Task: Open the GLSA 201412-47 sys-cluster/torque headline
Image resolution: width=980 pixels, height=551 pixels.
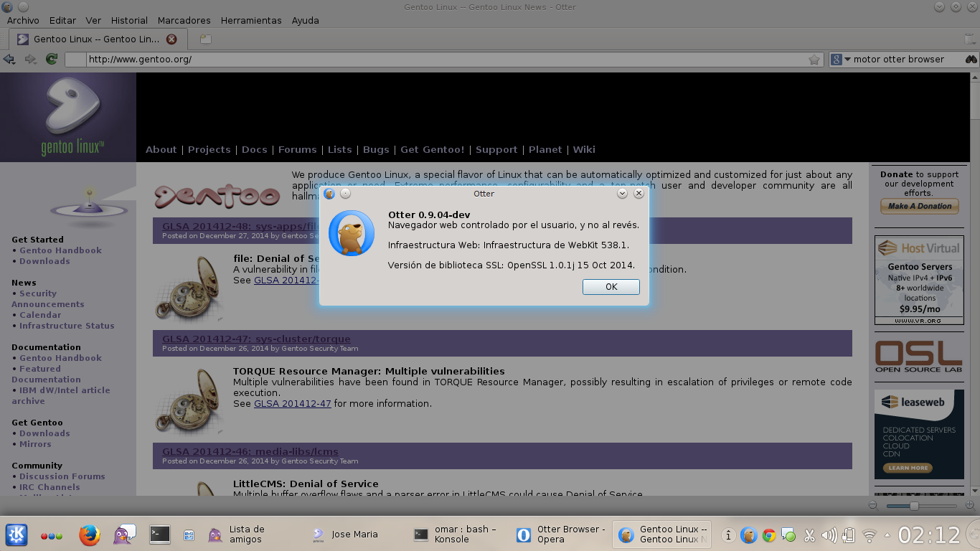Action: point(256,339)
